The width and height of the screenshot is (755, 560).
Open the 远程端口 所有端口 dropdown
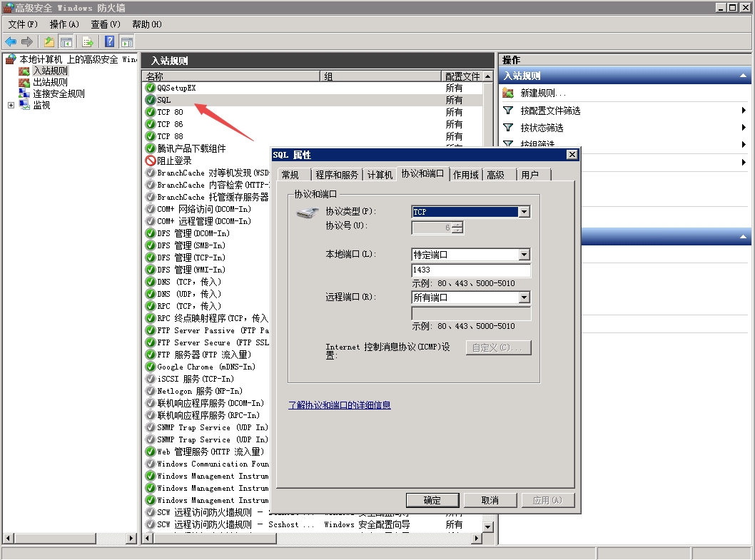point(525,297)
